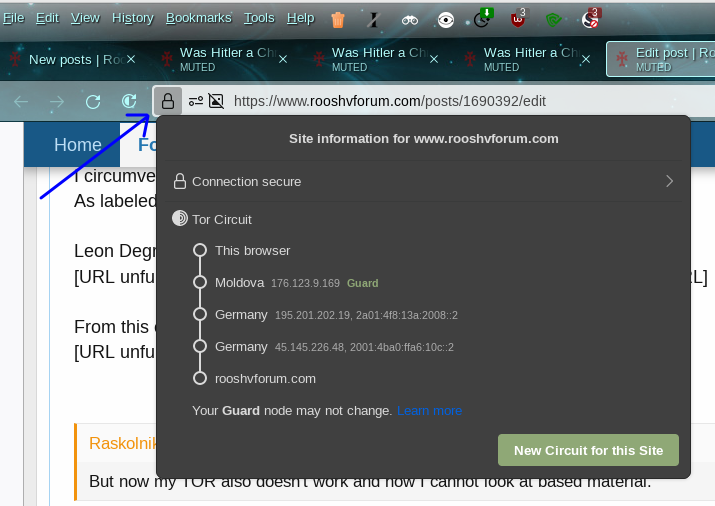The height and width of the screenshot is (506, 715).
Task: Click the Germany 195.201.202.19 relay entry
Action: coord(326,315)
